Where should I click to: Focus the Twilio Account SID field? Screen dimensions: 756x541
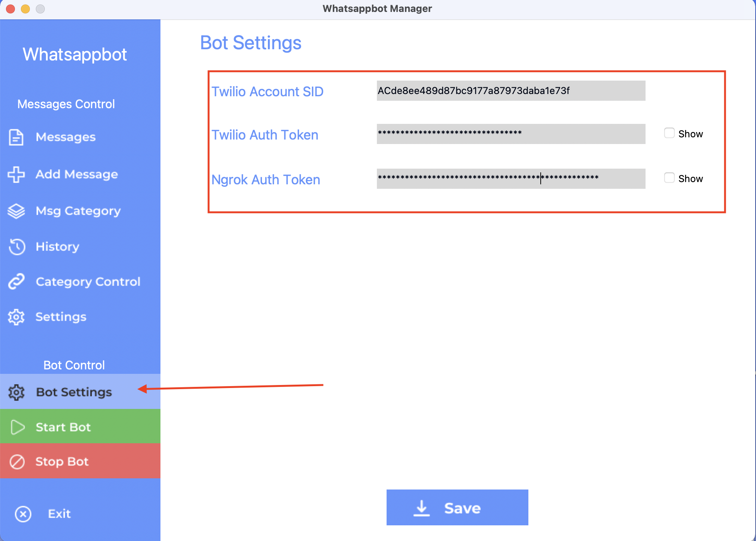coord(511,91)
